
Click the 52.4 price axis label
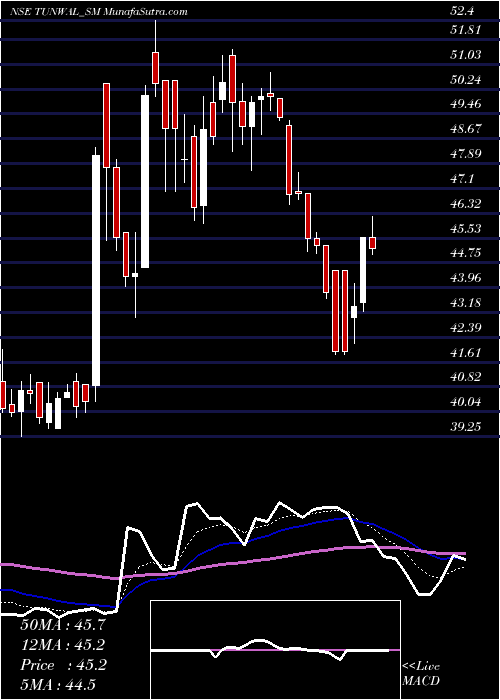click(x=464, y=12)
